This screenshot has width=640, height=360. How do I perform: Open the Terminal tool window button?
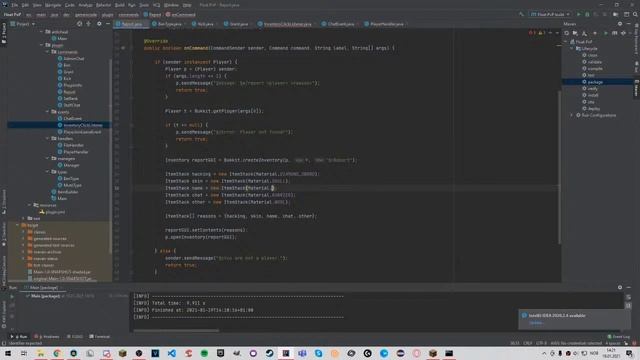coord(100,337)
